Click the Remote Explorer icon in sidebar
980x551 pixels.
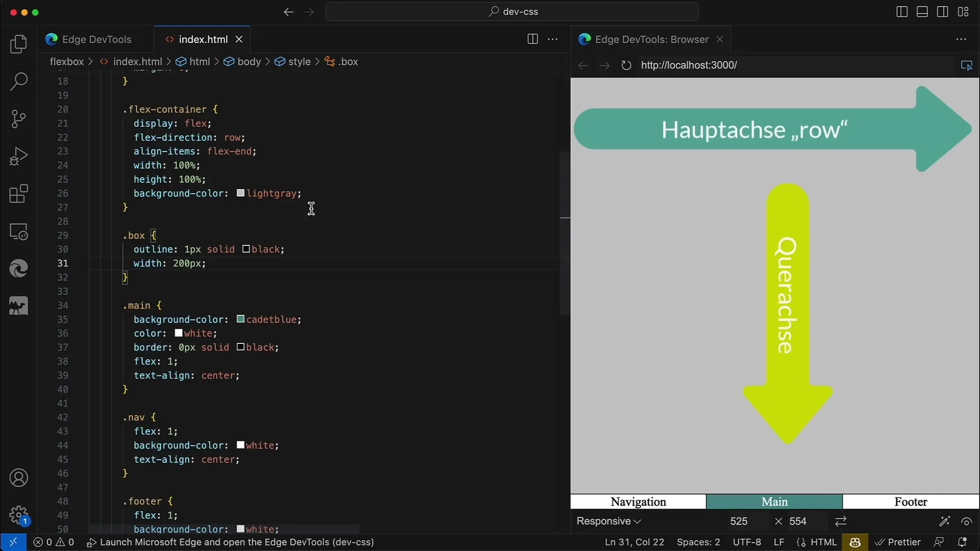tap(18, 232)
